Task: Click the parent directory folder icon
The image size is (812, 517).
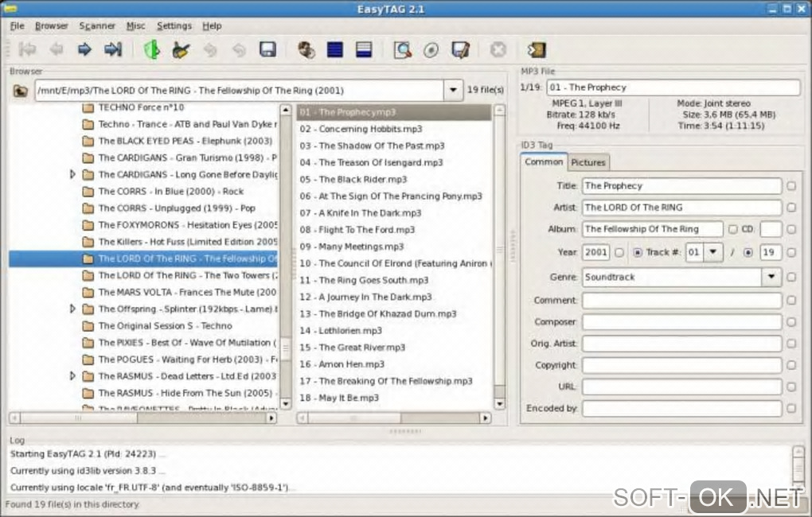Action: [x=21, y=91]
